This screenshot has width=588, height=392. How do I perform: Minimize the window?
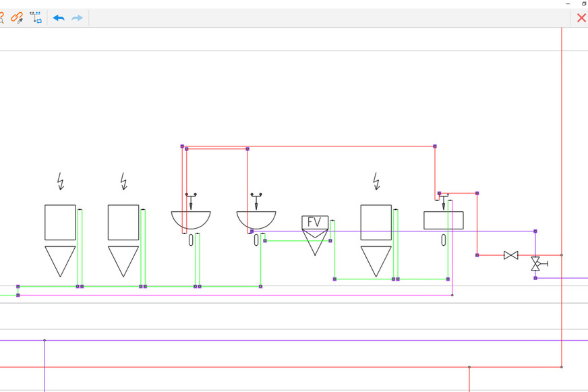tap(568, 3)
